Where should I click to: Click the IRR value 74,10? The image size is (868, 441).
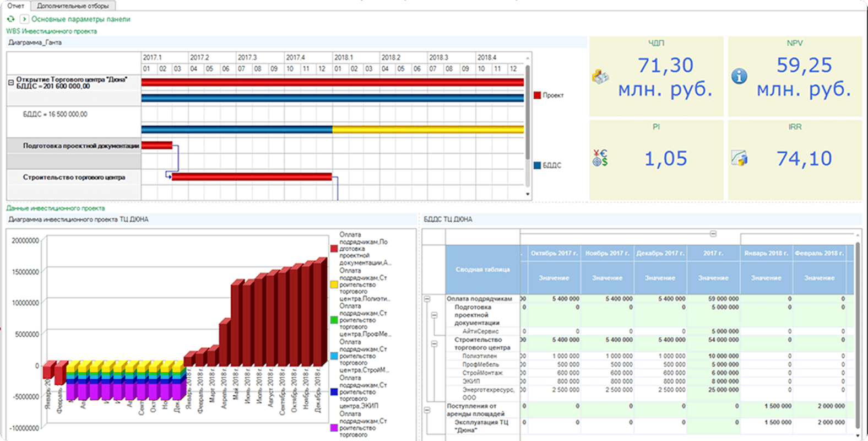[x=804, y=159]
